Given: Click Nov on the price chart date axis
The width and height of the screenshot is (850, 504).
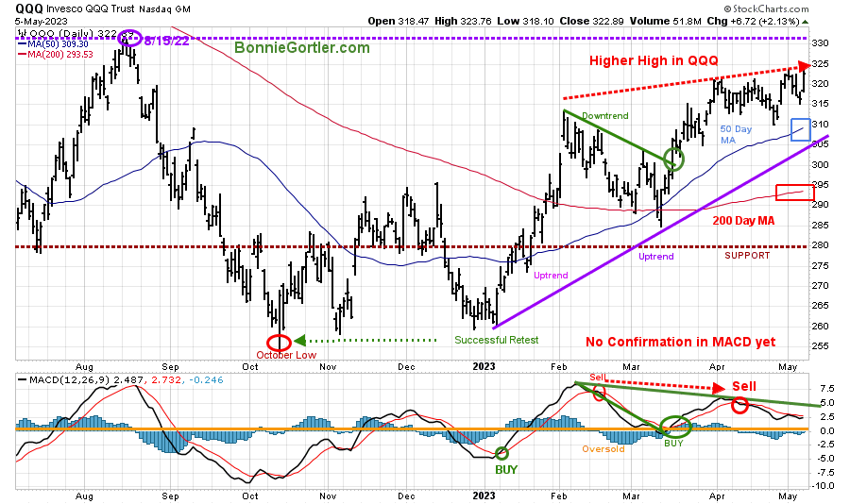Looking at the screenshot, I should [x=328, y=367].
